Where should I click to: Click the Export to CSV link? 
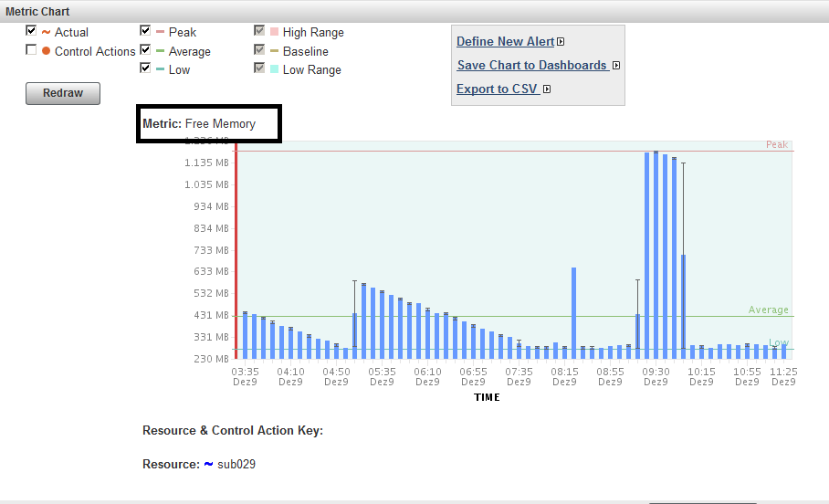[x=497, y=89]
